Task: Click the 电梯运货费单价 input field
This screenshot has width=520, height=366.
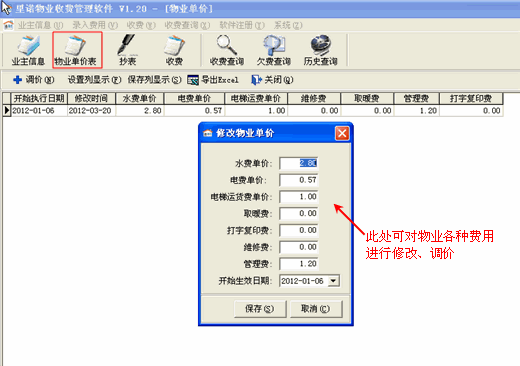Action: [299, 197]
